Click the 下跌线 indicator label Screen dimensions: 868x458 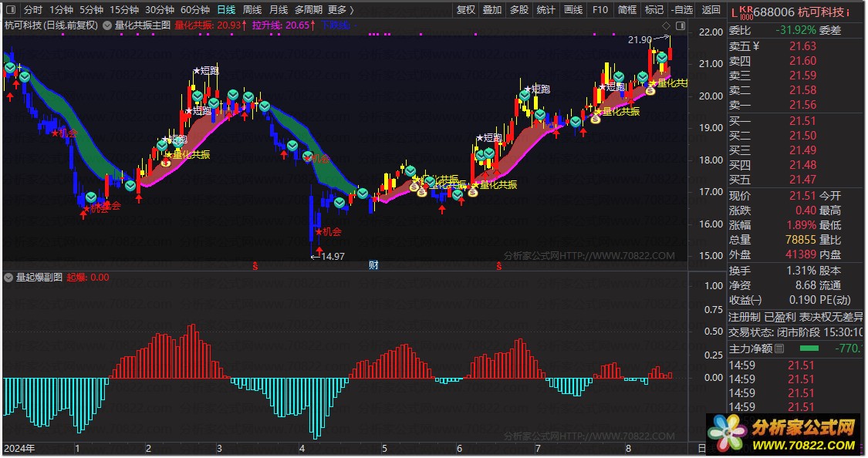click(338, 25)
